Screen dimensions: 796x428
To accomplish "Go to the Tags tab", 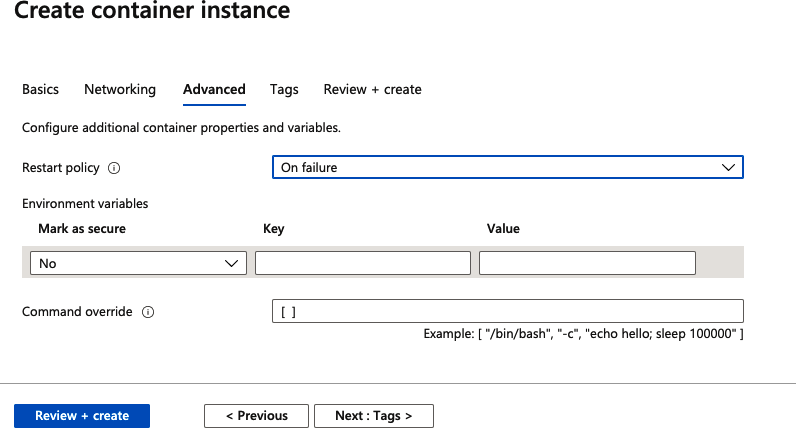I will click(x=284, y=89).
